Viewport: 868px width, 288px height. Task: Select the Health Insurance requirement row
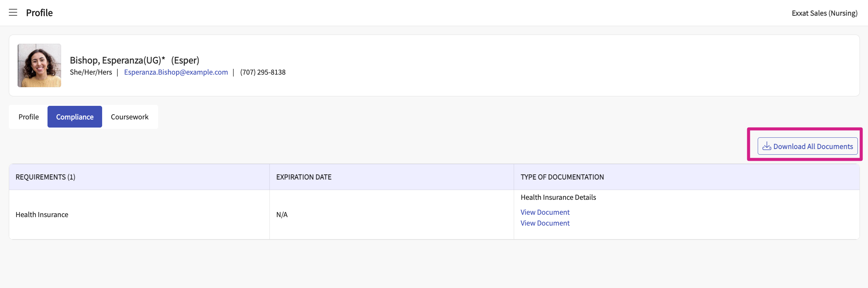(x=42, y=215)
